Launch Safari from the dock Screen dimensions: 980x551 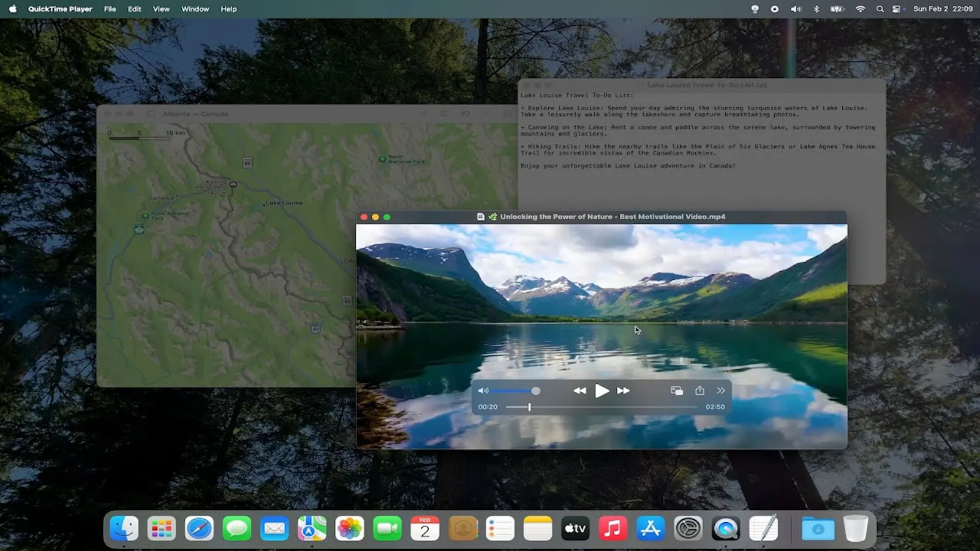pyautogui.click(x=199, y=528)
